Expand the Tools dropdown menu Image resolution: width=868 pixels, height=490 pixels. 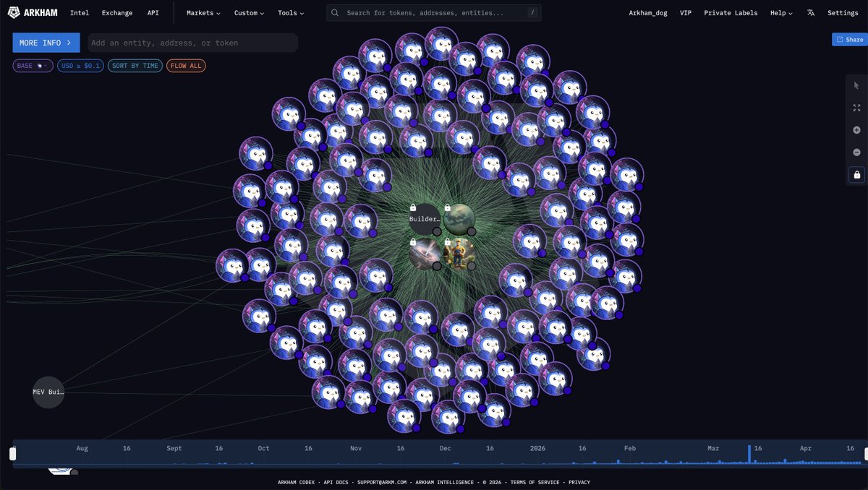pyautogui.click(x=291, y=13)
